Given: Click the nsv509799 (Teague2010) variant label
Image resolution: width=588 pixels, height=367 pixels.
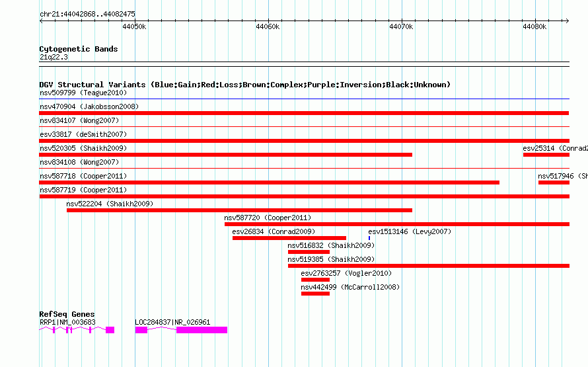Looking at the screenshot, I should pyautogui.click(x=83, y=93).
